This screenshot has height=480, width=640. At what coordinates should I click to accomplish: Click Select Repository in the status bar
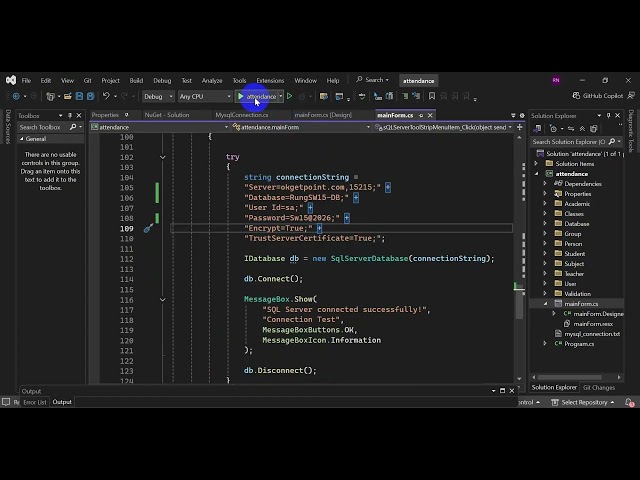583,402
